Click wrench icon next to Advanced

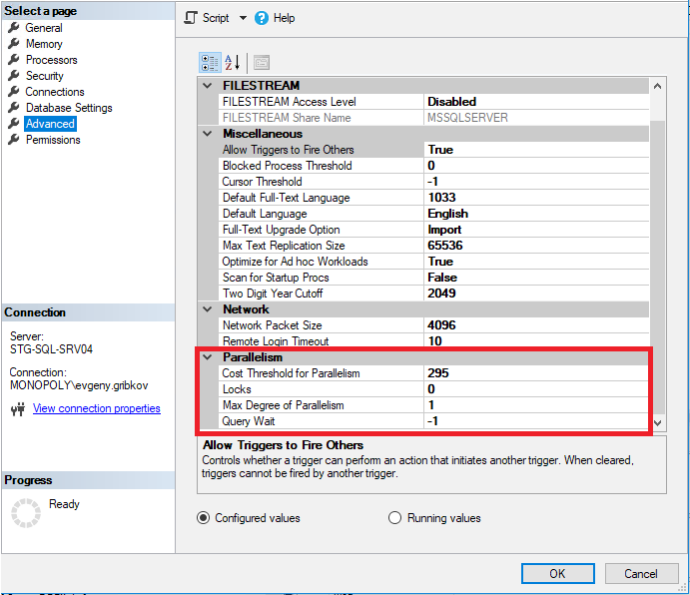click(14, 124)
